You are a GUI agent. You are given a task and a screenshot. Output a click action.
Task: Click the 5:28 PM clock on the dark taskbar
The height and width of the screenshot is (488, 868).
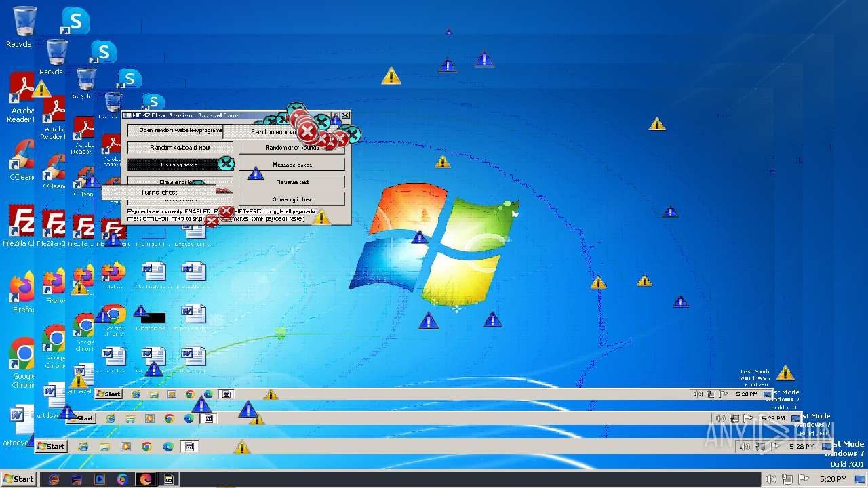coord(833,479)
